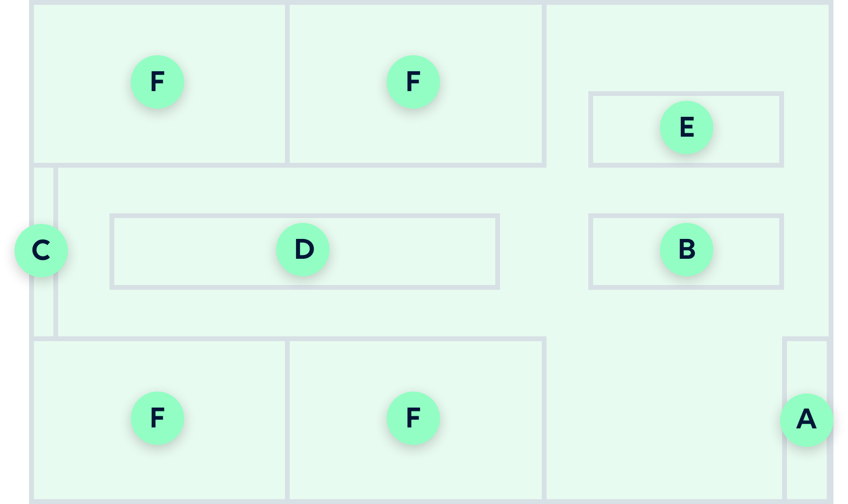Select the F marker in the lower-left room

coord(157,418)
